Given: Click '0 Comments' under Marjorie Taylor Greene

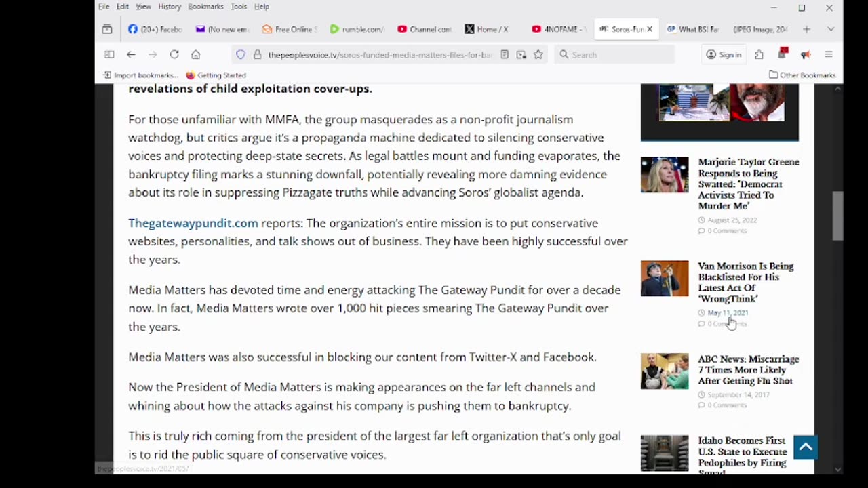Looking at the screenshot, I should (727, 231).
